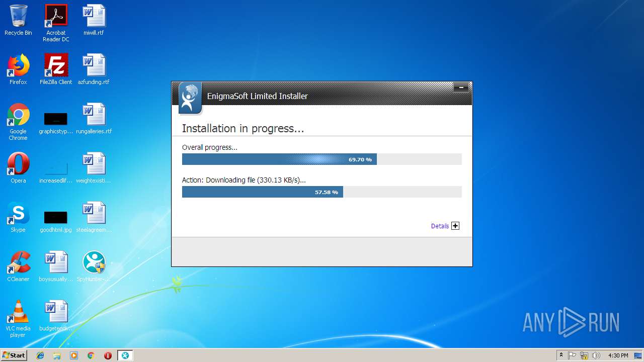Click 'Installation in progress...' heading

pos(243,129)
